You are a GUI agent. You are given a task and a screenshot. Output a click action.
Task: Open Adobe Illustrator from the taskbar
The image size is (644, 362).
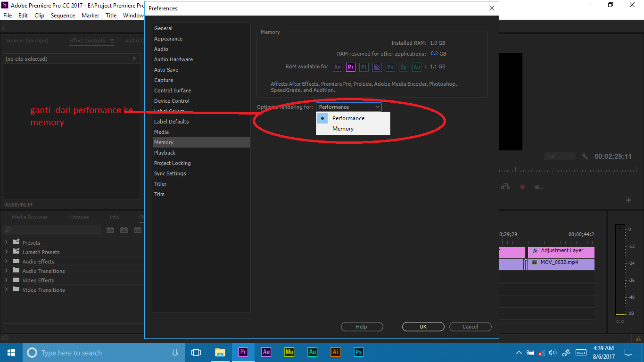pos(336,353)
